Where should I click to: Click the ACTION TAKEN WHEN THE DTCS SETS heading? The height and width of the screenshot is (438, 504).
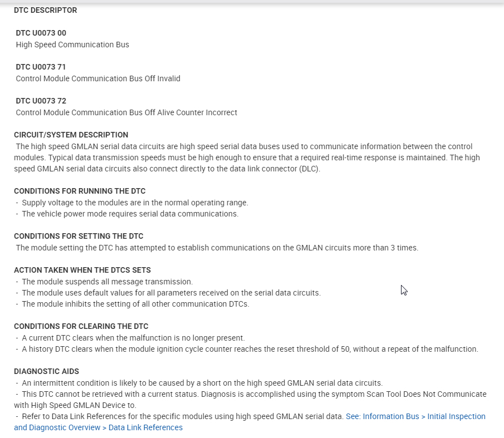[82, 270]
